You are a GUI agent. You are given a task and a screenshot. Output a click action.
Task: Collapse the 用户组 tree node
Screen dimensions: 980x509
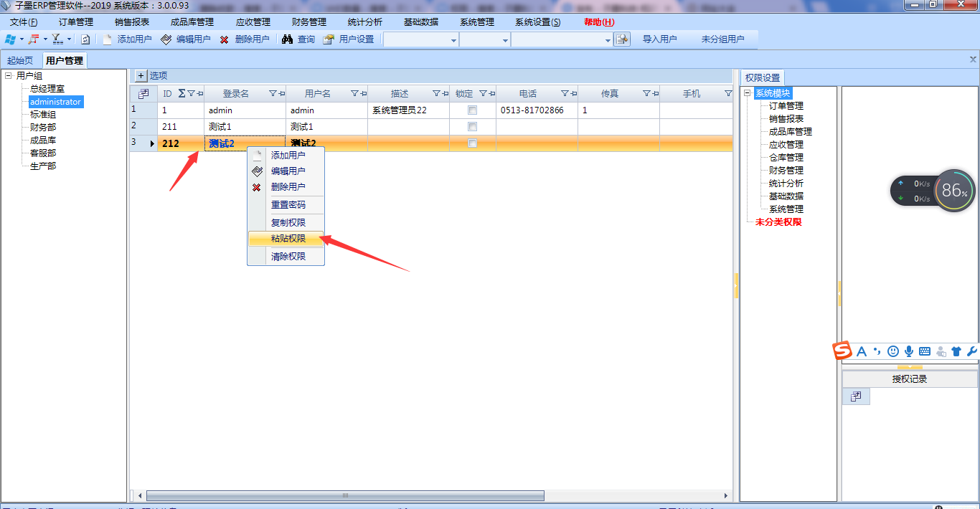(x=9, y=76)
